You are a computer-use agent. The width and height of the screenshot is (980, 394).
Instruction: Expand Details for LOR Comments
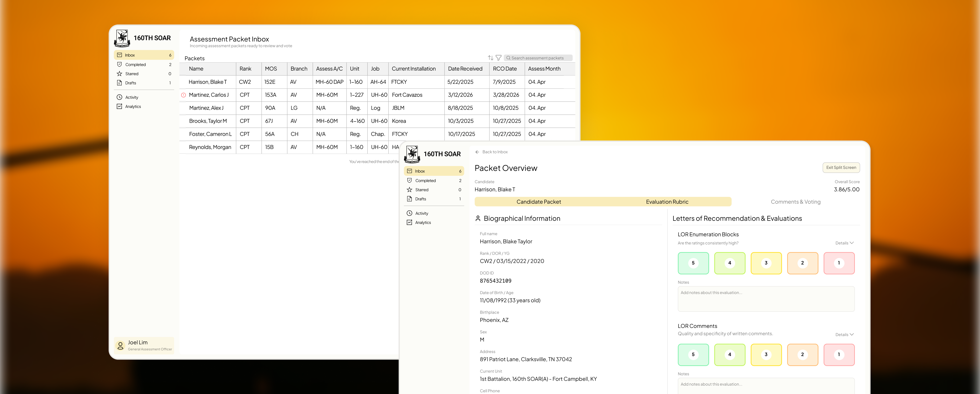click(x=844, y=335)
